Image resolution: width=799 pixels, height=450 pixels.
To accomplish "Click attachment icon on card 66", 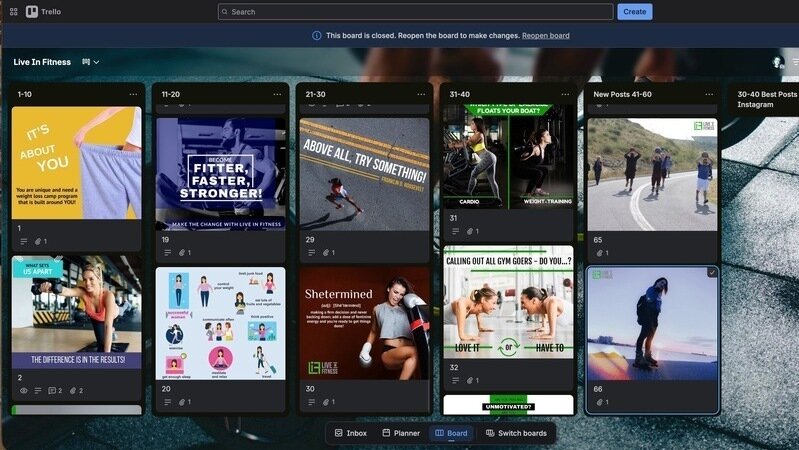I will (602, 403).
